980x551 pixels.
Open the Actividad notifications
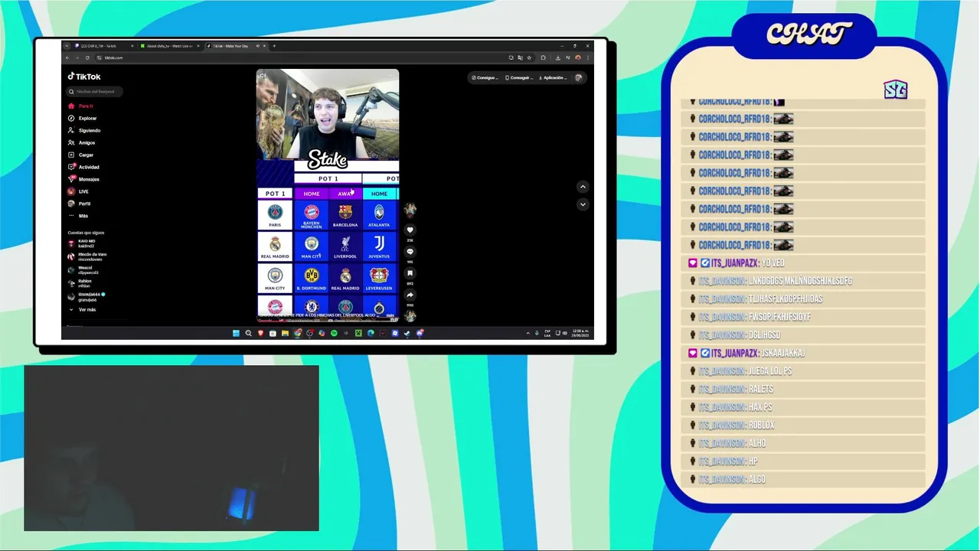tap(84, 167)
